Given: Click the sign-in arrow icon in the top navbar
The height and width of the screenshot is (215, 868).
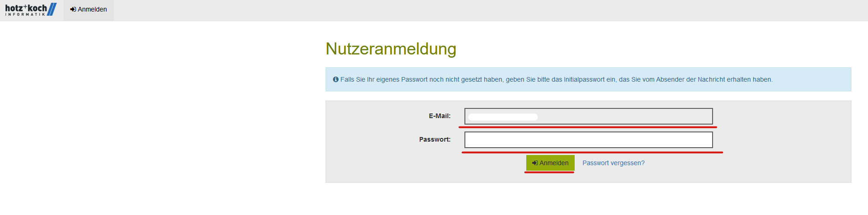Looking at the screenshot, I should point(73,9).
